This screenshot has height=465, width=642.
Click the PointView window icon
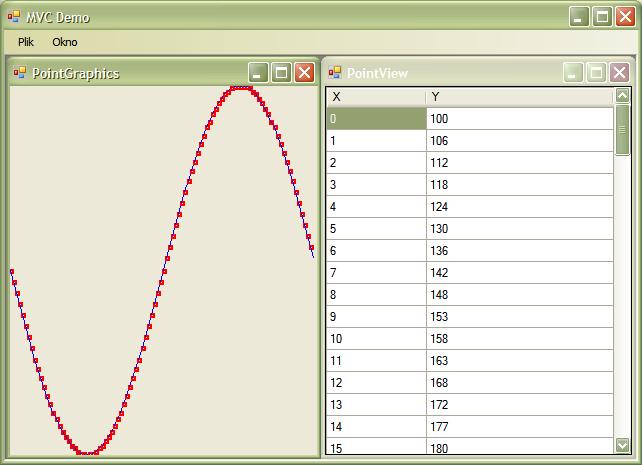[x=335, y=73]
